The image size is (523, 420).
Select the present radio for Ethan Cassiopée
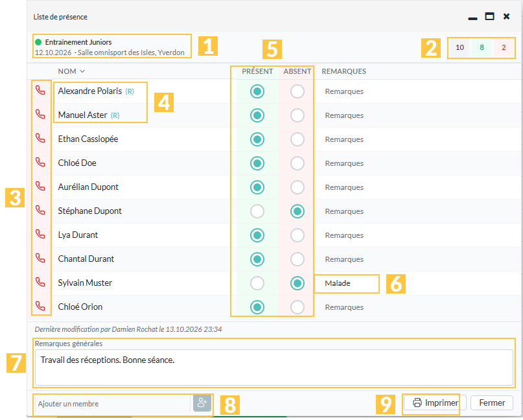(x=257, y=139)
